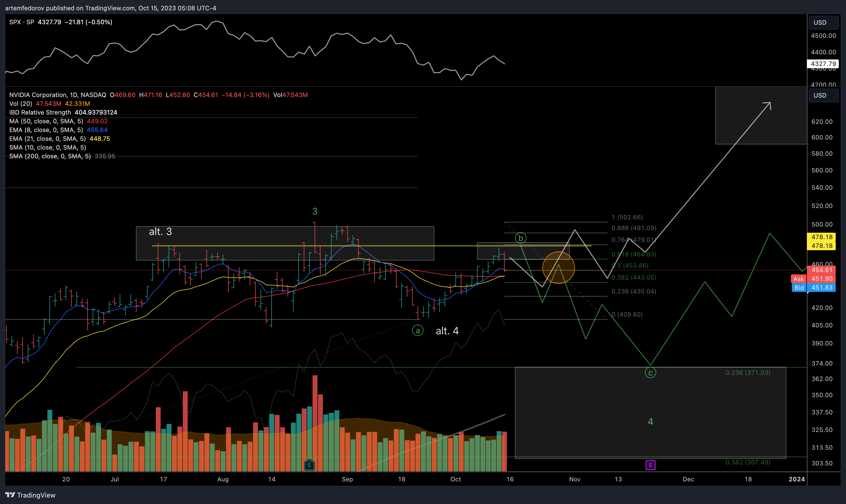Viewport: 846px width, 504px height.
Task: Click the artemfedorov published header text
Action: pos(110,8)
